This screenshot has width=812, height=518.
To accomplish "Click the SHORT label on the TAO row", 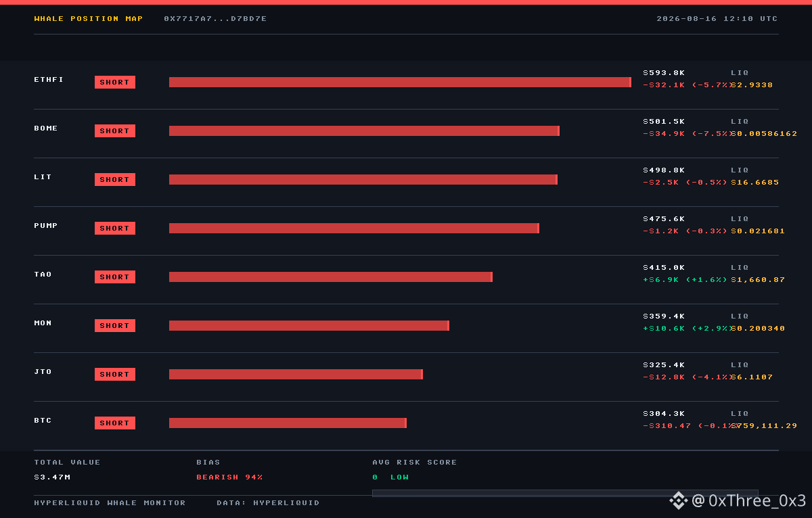I will coord(115,277).
